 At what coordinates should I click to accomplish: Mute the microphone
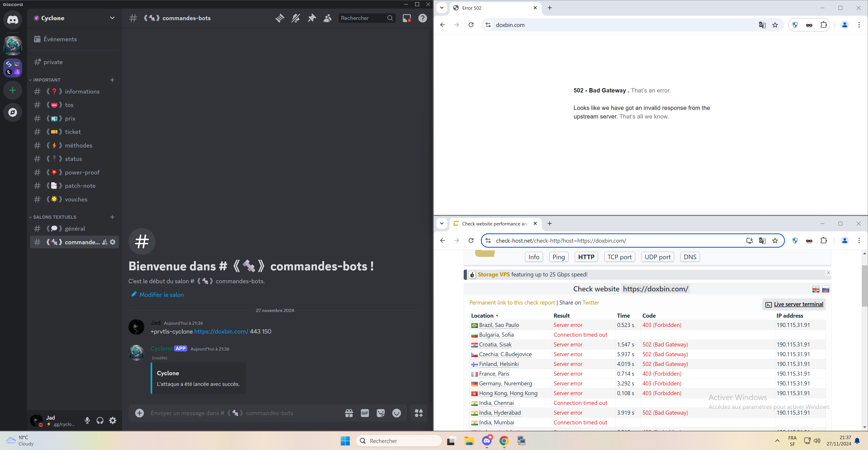pos(87,420)
